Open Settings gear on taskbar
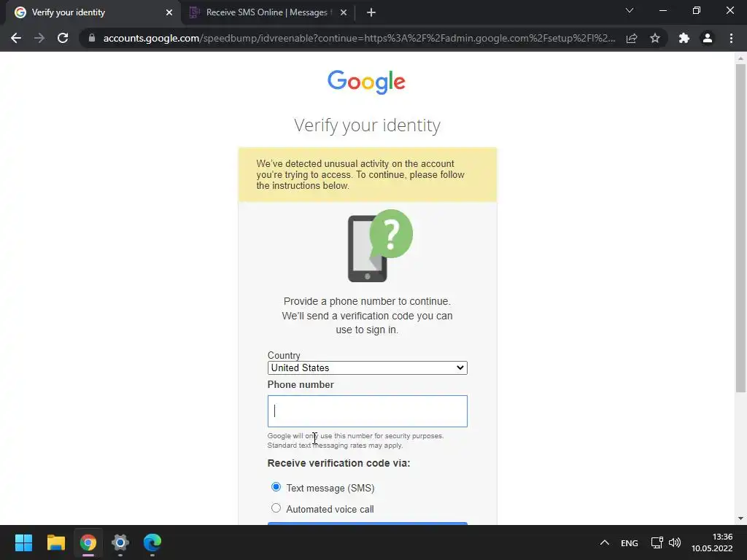Viewport: 747px width, 560px height. tap(120, 542)
